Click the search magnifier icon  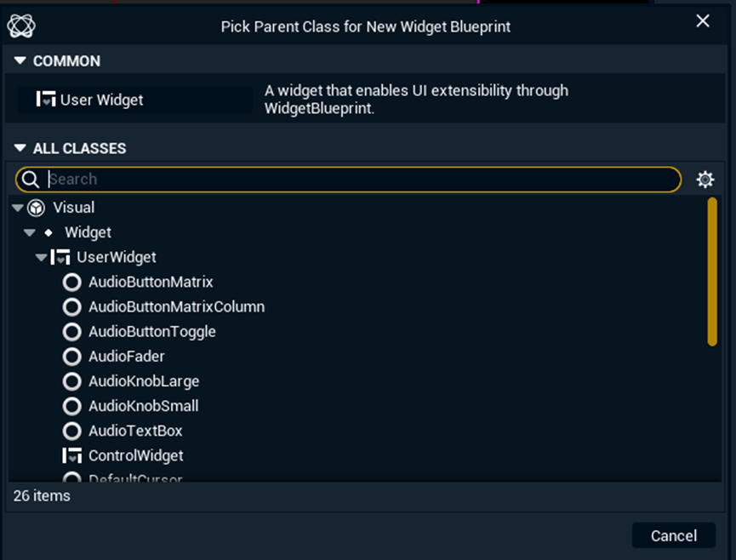(31, 180)
